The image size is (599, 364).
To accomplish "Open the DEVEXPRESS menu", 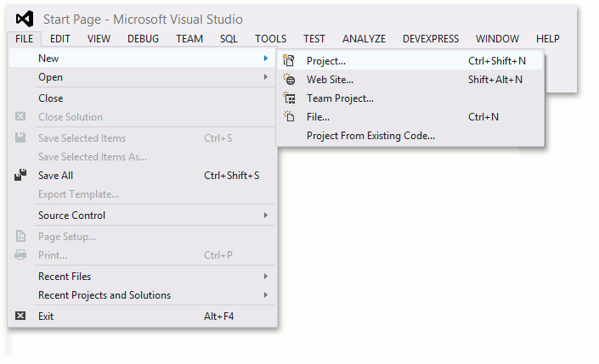I will click(x=431, y=39).
